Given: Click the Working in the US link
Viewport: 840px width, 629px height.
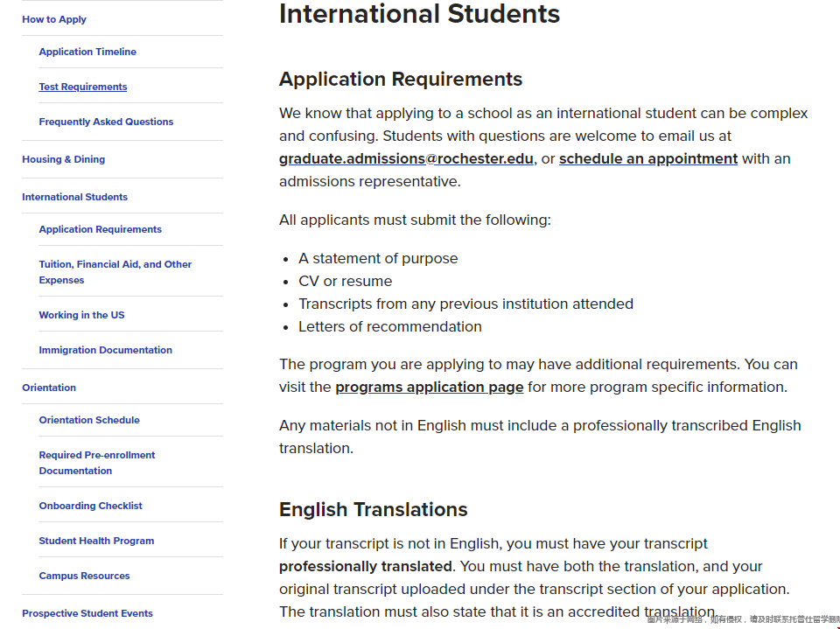Looking at the screenshot, I should 81,315.
